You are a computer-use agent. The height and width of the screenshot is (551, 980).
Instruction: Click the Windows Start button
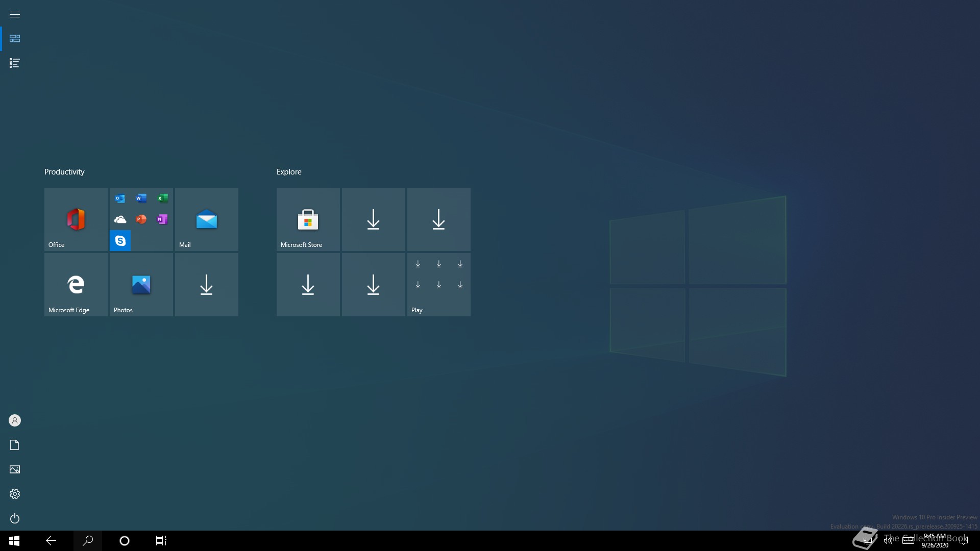coord(14,541)
